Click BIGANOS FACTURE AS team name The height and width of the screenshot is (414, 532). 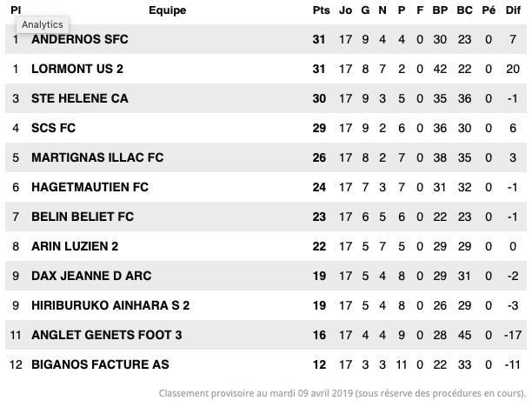tap(100, 364)
